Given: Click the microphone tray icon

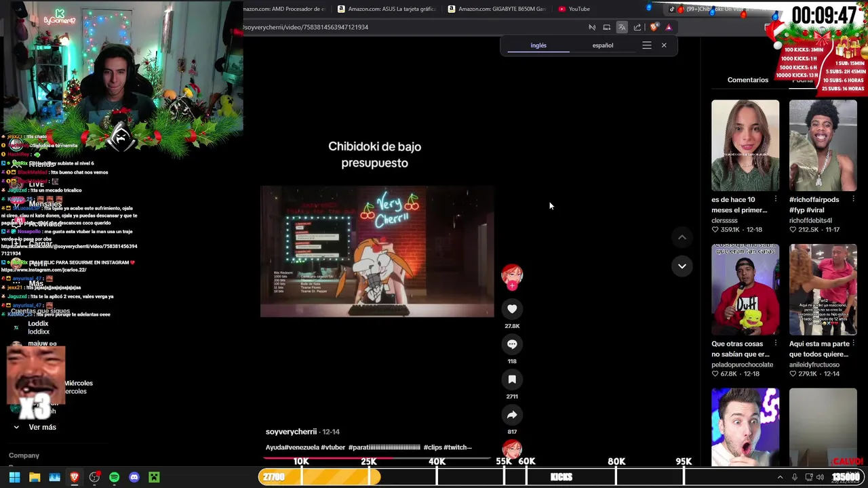Looking at the screenshot, I should pyautogui.click(x=795, y=477).
